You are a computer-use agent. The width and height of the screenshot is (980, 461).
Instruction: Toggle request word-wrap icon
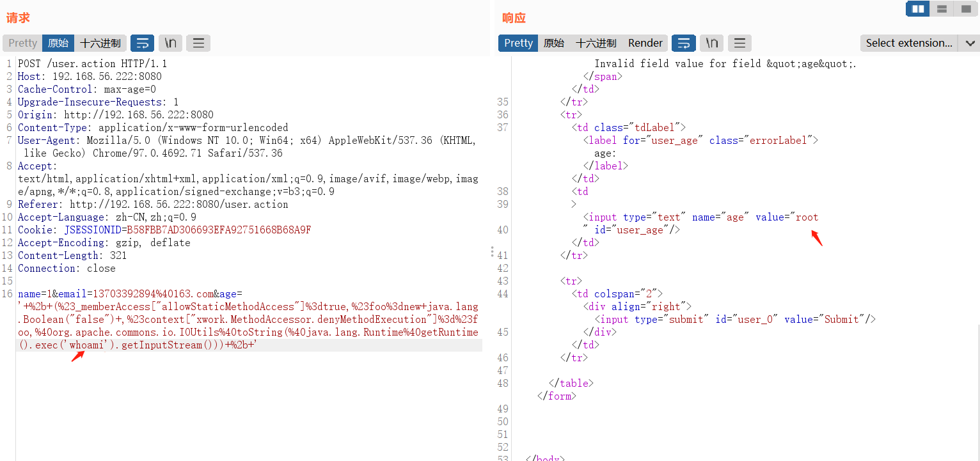point(142,43)
